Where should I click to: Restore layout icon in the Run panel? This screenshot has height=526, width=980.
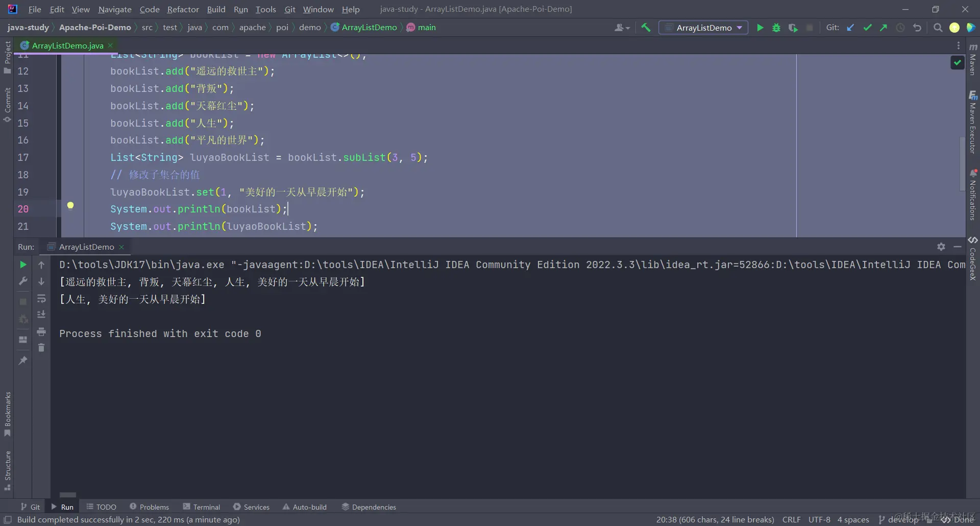point(23,340)
